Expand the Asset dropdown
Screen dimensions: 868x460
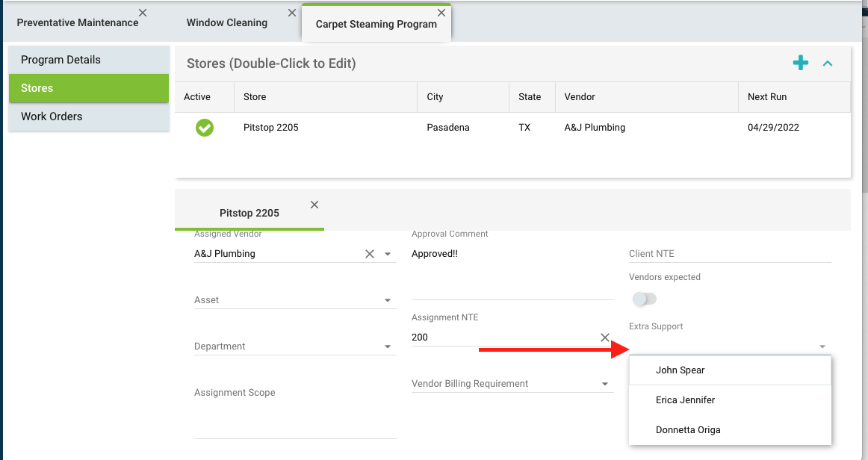[x=388, y=300]
